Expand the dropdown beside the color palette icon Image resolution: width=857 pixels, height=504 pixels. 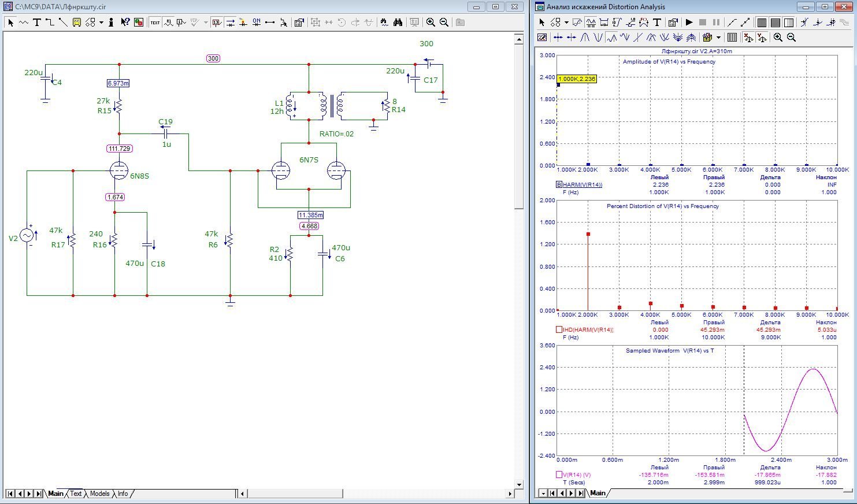click(x=718, y=38)
